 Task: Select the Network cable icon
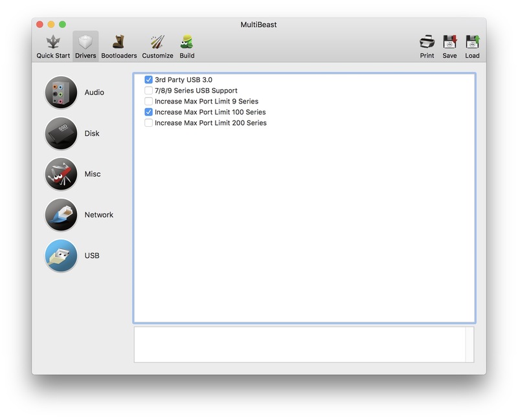coord(61,215)
